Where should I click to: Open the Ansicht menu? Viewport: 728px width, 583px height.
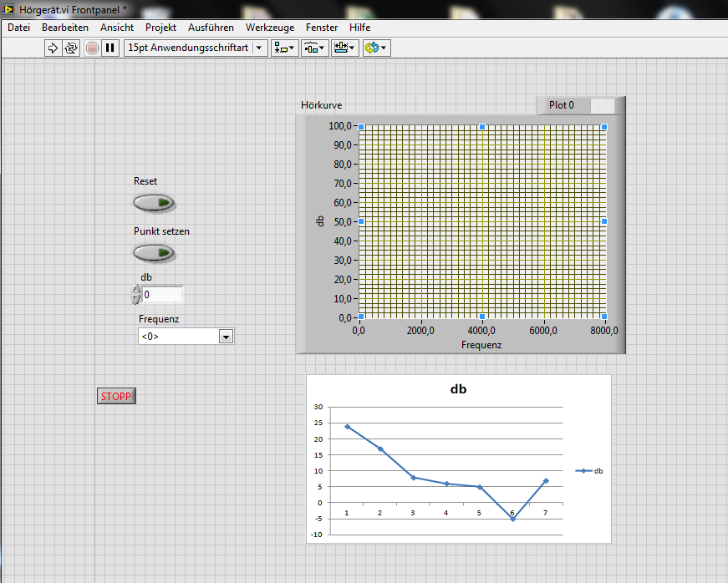point(117,28)
